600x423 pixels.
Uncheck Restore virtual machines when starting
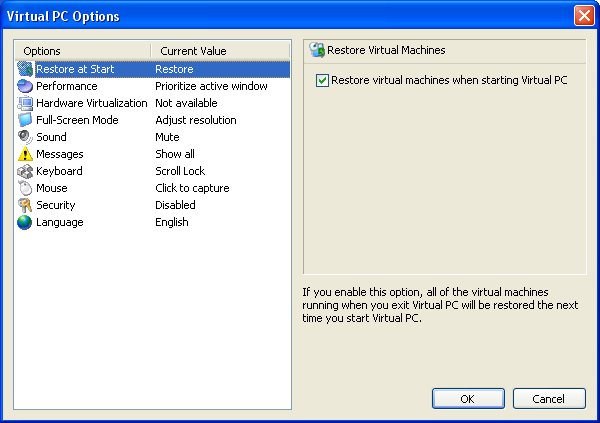322,80
